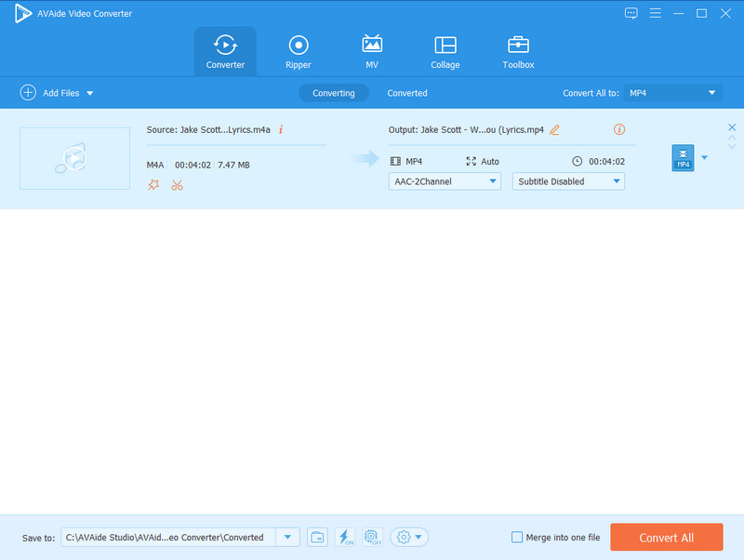Open the Subtitle Disabled dropdown

[568, 181]
